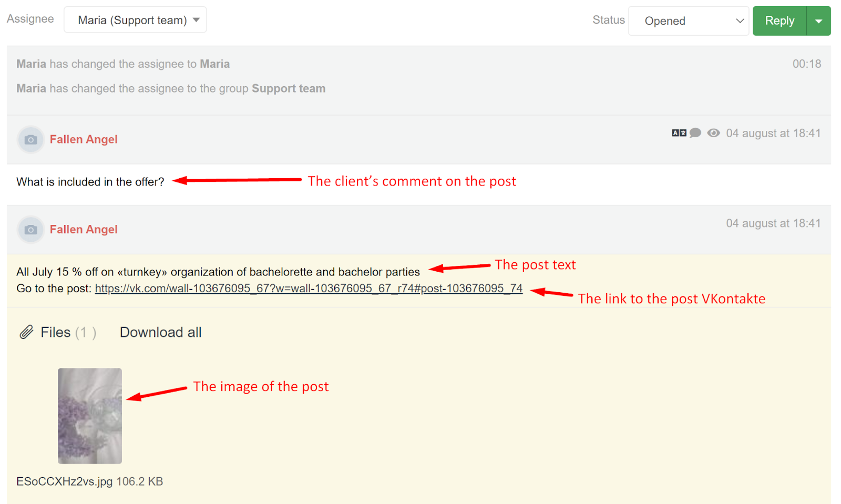This screenshot has width=841, height=504.
Task: Click the Assignee field label
Action: [30, 18]
